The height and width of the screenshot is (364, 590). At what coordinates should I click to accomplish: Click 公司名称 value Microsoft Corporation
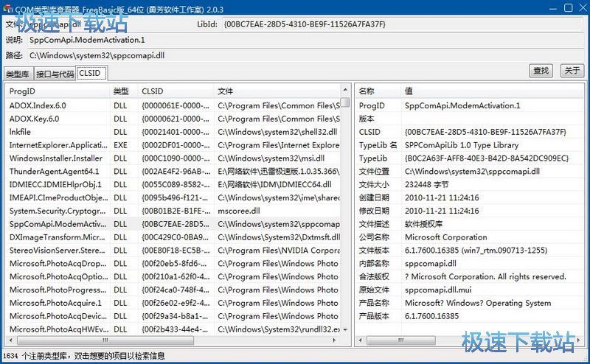click(x=446, y=237)
